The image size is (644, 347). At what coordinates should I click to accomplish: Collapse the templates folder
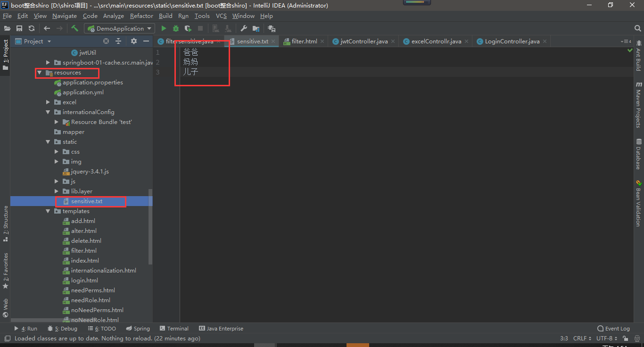[x=48, y=211]
